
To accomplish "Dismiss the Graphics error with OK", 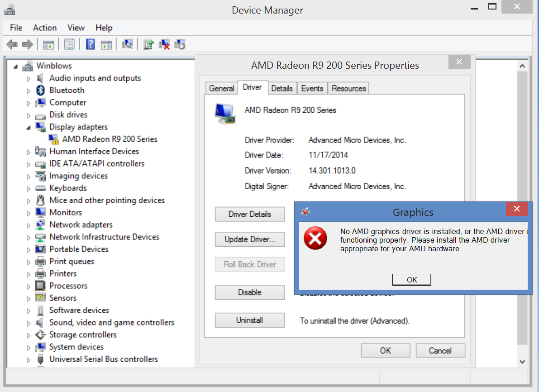I will (412, 280).
